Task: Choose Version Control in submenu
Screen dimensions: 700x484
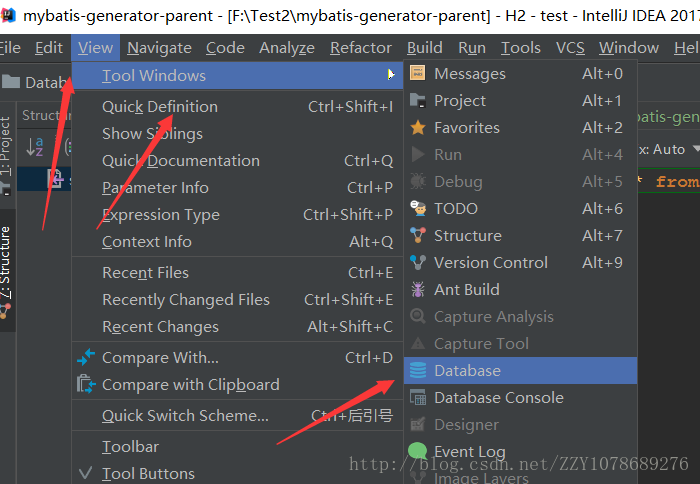Action: pos(521,263)
